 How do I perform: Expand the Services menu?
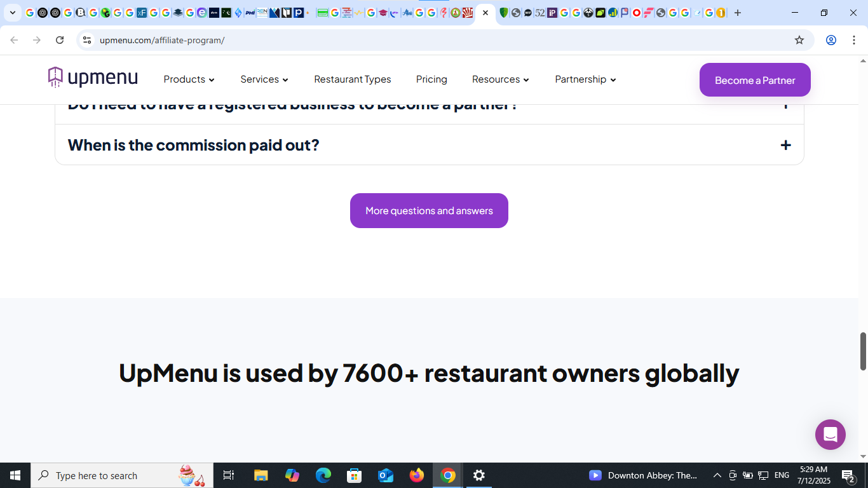click(264, 79)
